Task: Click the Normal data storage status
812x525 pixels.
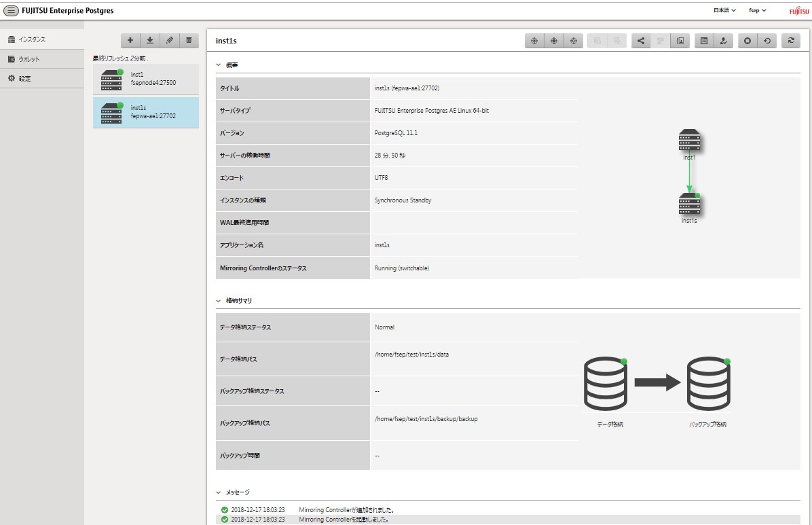Action: pos(384,327)
